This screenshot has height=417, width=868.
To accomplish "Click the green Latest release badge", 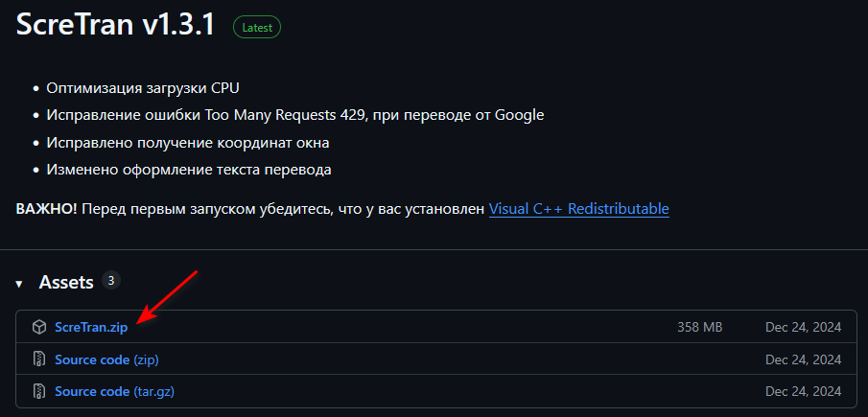I will [x=257, y=28].
